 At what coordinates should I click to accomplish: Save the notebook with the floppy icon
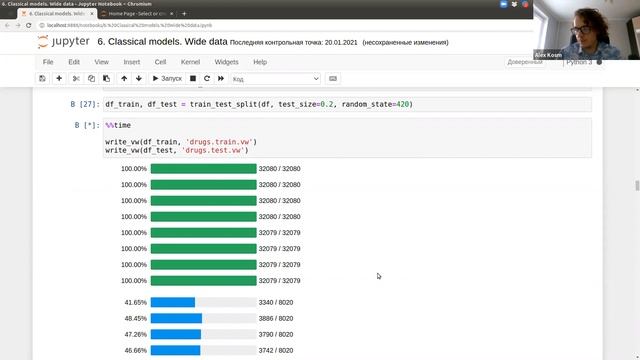pos(42,78)
